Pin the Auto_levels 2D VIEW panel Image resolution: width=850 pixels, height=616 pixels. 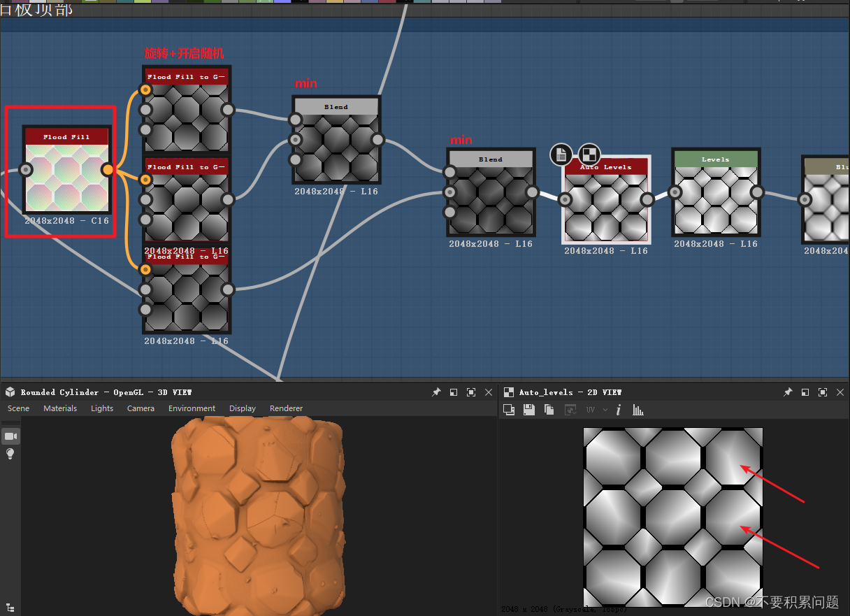tap(788, 392)
